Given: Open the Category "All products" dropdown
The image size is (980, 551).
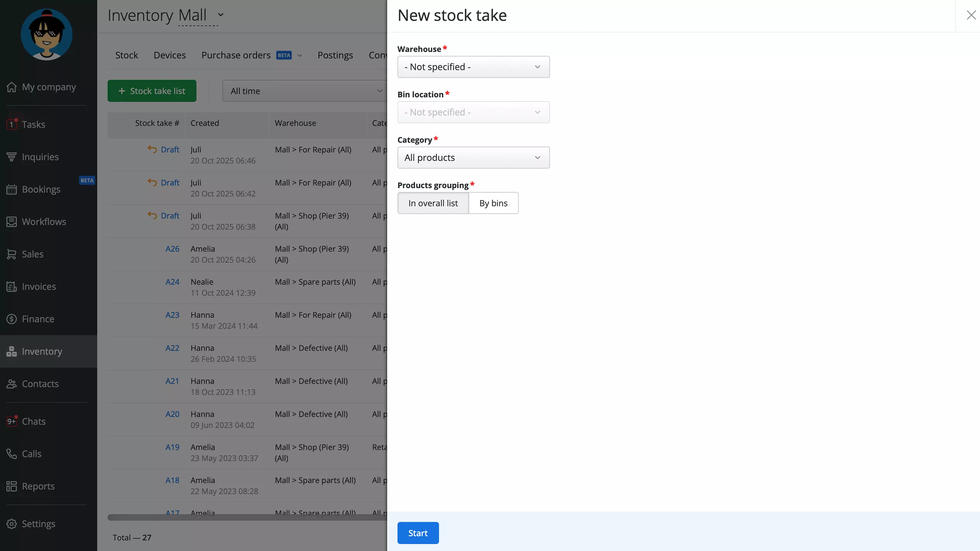Looking at the screenshot, I should click(x=473, y=158).
